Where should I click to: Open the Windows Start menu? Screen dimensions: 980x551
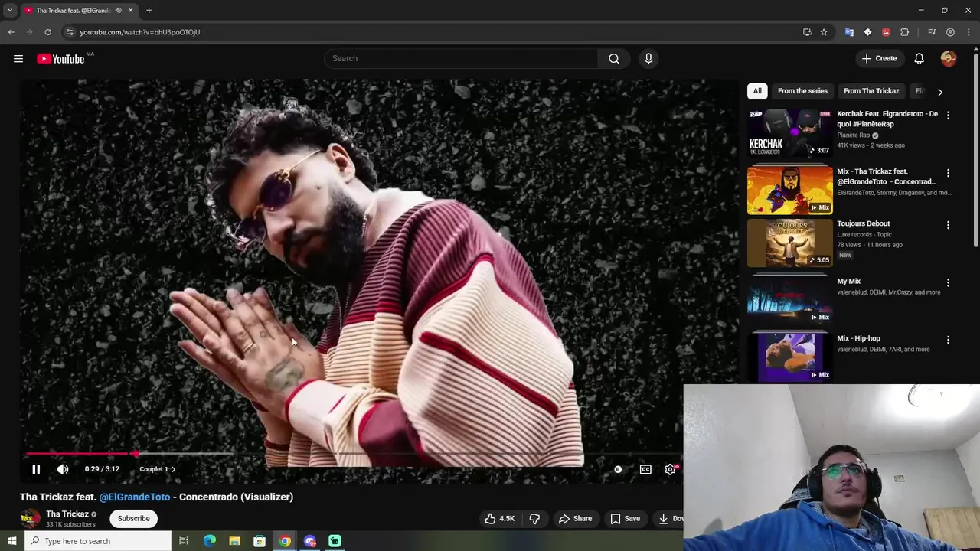pos(11,541)
